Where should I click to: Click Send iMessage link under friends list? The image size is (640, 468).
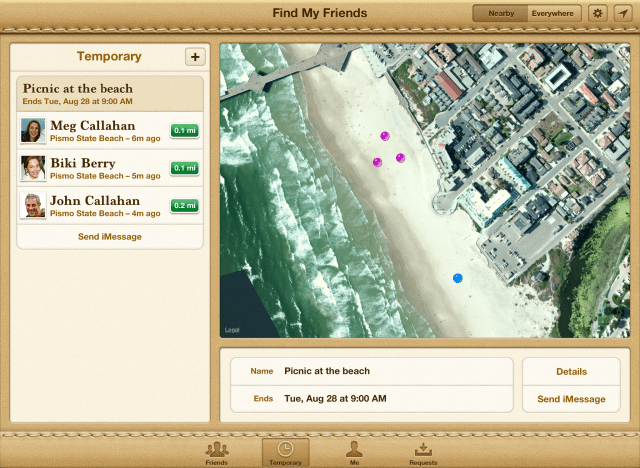[110, 237]
